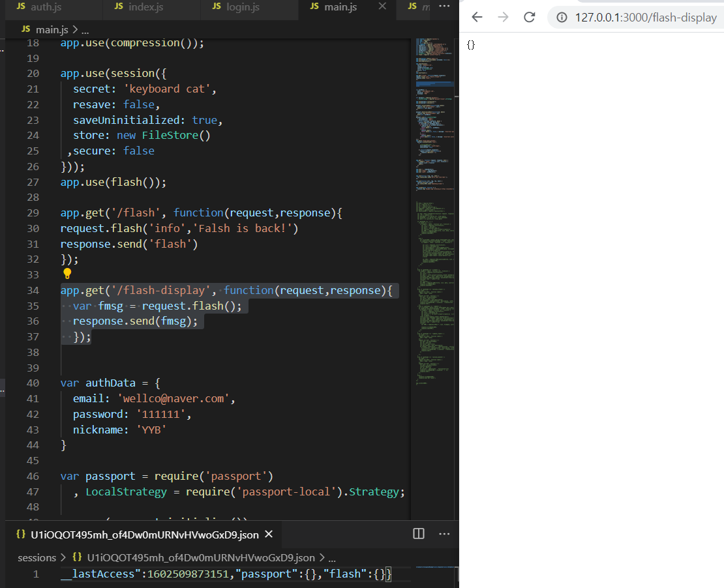Click the lightbulb quick-fix icon on line 33
The height and width of the screenshot is (588, 724).
pyautogui.click(x=67, y=274)
